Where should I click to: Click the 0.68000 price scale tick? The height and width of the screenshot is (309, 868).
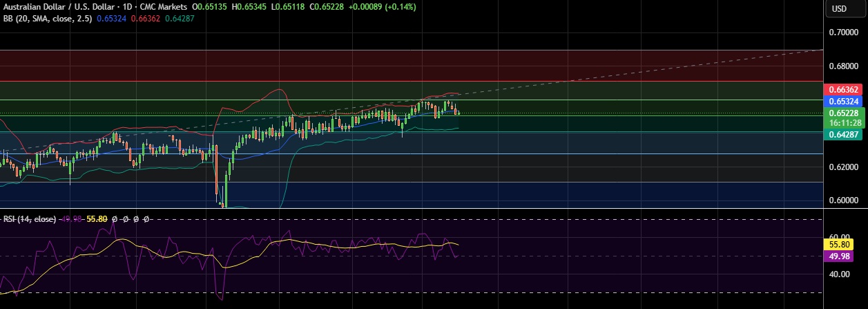[x=842, y=66]
